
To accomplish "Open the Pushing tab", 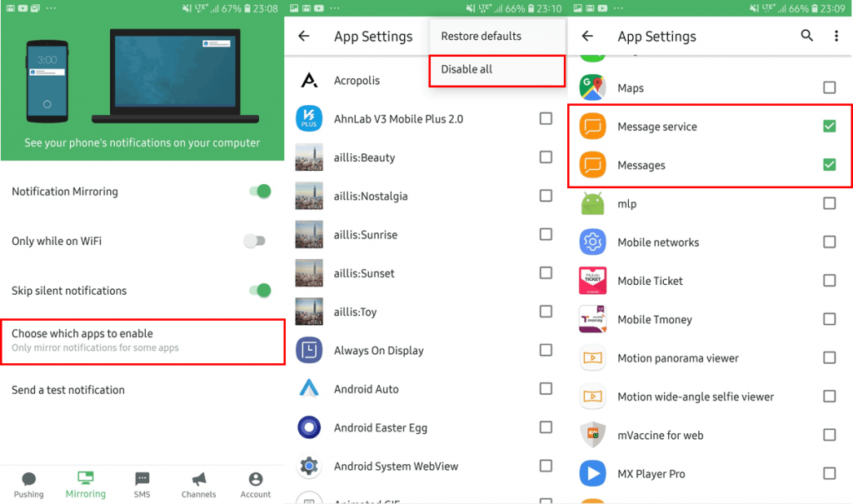I will coord(29,484).
